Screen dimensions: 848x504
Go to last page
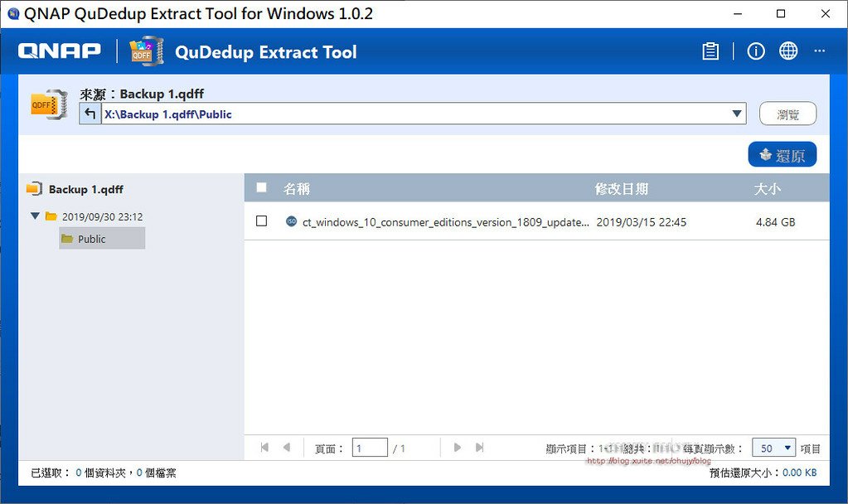[479, 448]
